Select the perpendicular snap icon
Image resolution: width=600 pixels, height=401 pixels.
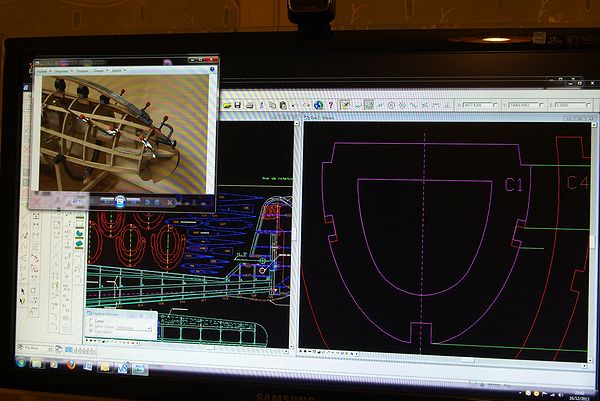coord(447,105)
